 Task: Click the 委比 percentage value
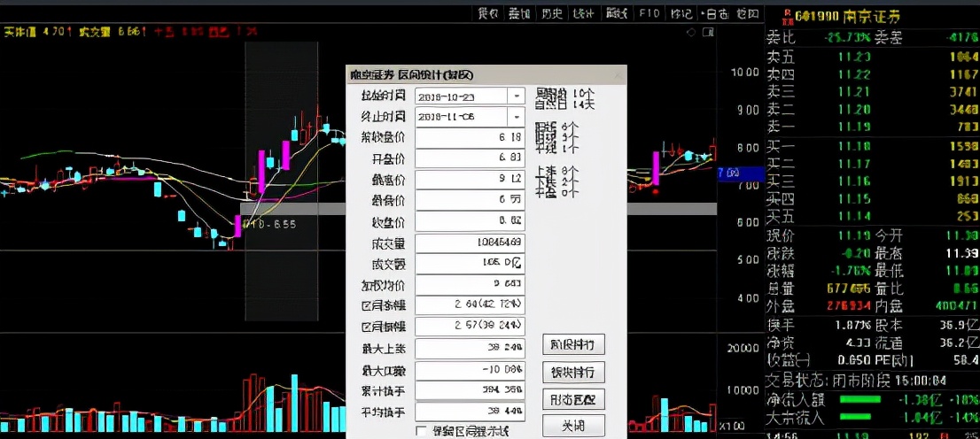847,38
